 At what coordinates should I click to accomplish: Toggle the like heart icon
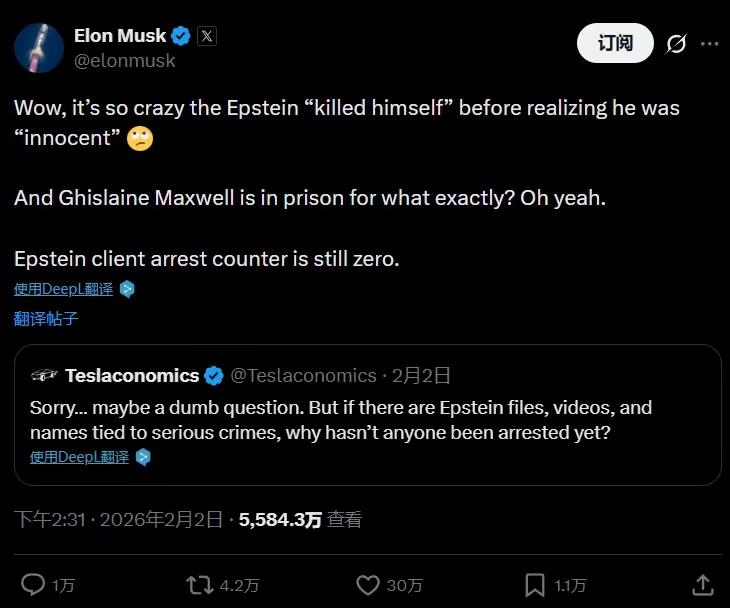click(368, 584)
